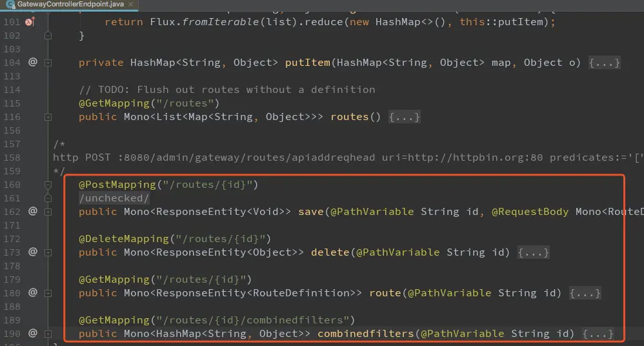Click the @GetMapping("/routes") annotation on line 115
Viewport: 644px width, 346px height.
pyautogui.click(x=149, y=103)
